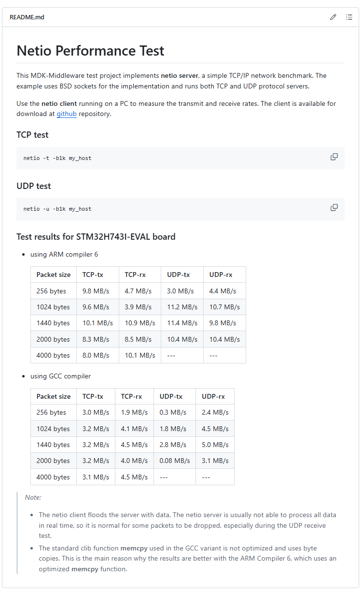
Task: Click UDP-rx header in ARM table
Action: point(224,275)
